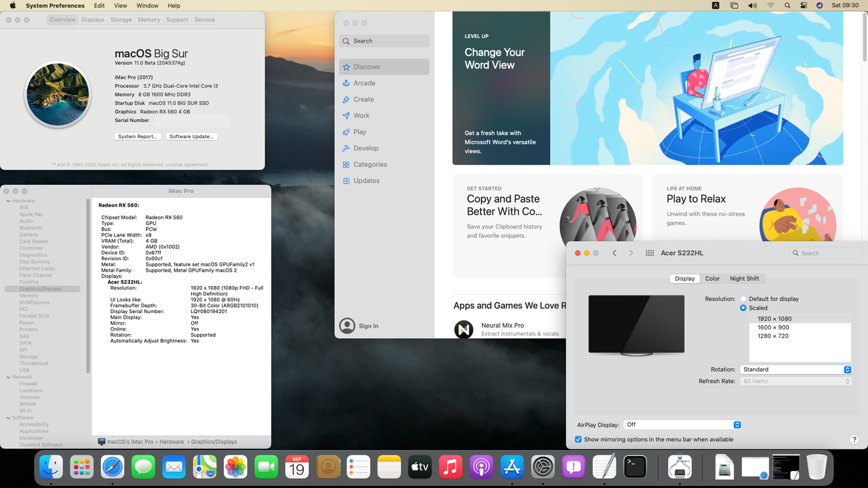Show all preferences grid icon in Displays window
868x488 pixels.
pyautogui.click(x=650, y=253)
